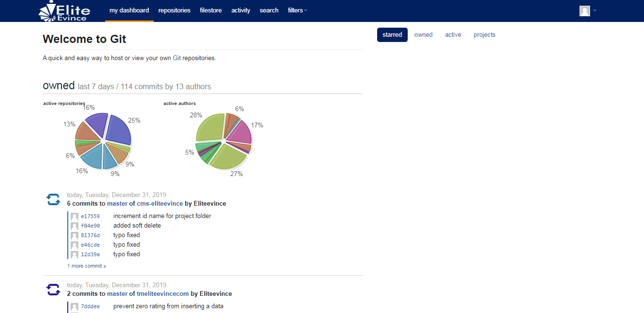Open commit 81376d
This screenshot has height=313, width=644.
pyautogui.click(x=90, y=236)
